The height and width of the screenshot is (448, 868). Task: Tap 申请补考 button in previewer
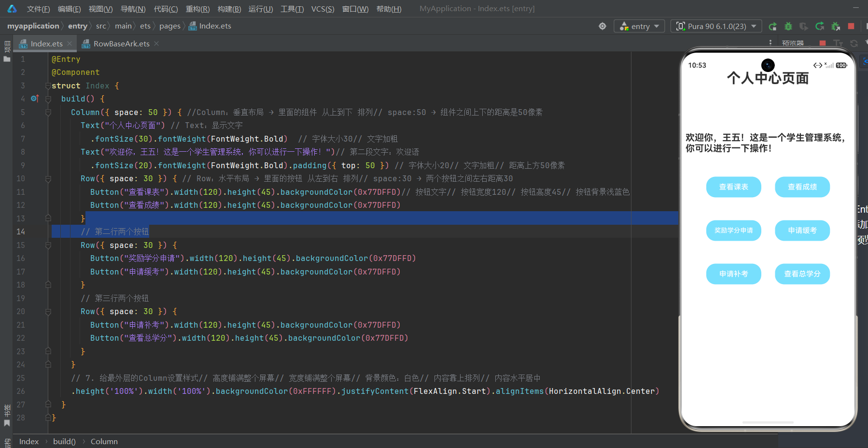(x=733, y=274)
